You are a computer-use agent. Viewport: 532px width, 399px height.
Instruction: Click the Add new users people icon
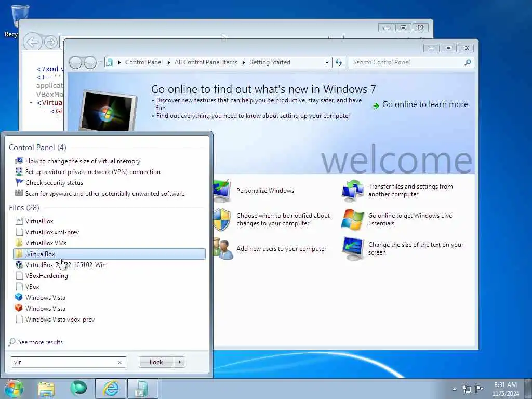click(x=223, y=249)
